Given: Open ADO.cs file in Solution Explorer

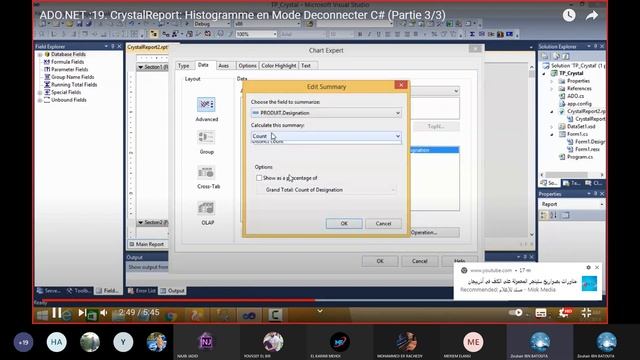Looking at the screenshot, I should pyautogui.click(x=576, y=96).
